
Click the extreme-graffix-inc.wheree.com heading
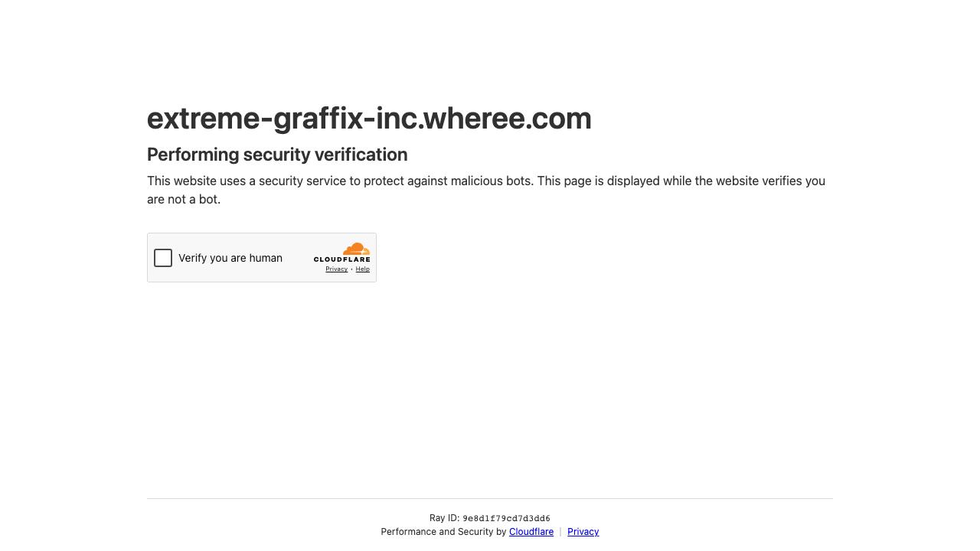pyautogui.click(x=369, y=118)
